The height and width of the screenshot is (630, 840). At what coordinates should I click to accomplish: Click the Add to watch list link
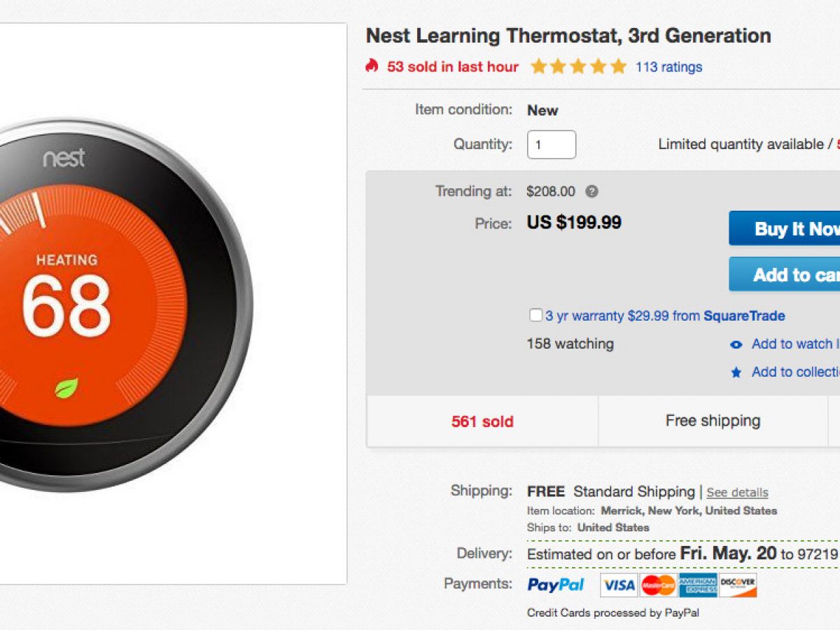(x=794, y=344)
